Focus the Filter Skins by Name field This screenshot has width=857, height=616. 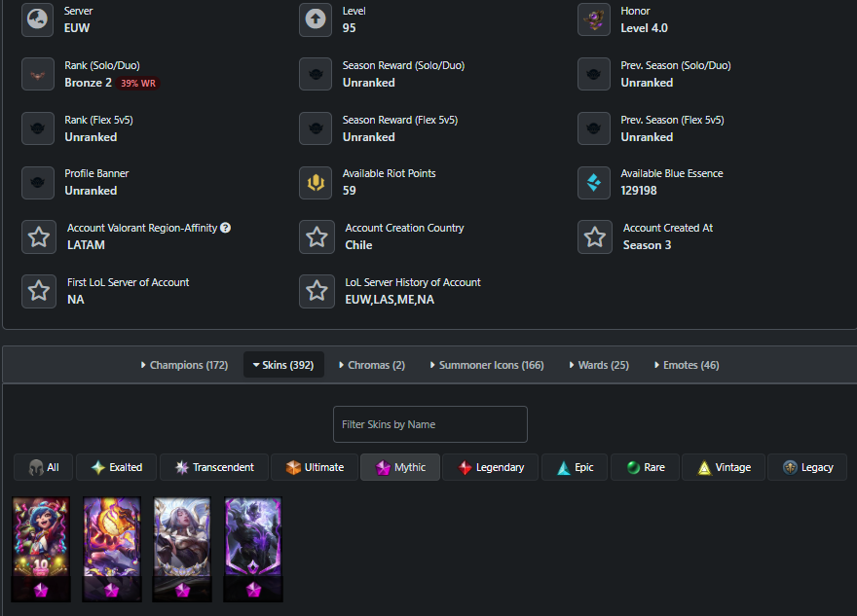[x=430, y=424]
